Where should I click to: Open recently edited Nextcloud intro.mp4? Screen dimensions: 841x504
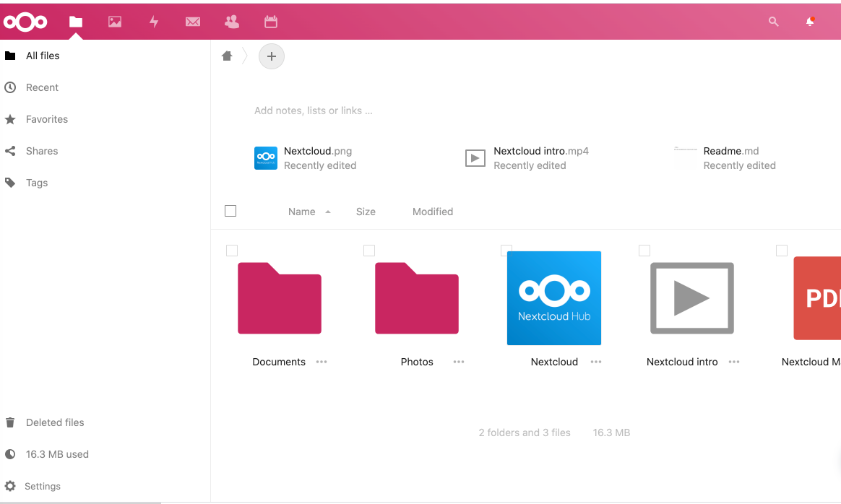pos(527,158)
